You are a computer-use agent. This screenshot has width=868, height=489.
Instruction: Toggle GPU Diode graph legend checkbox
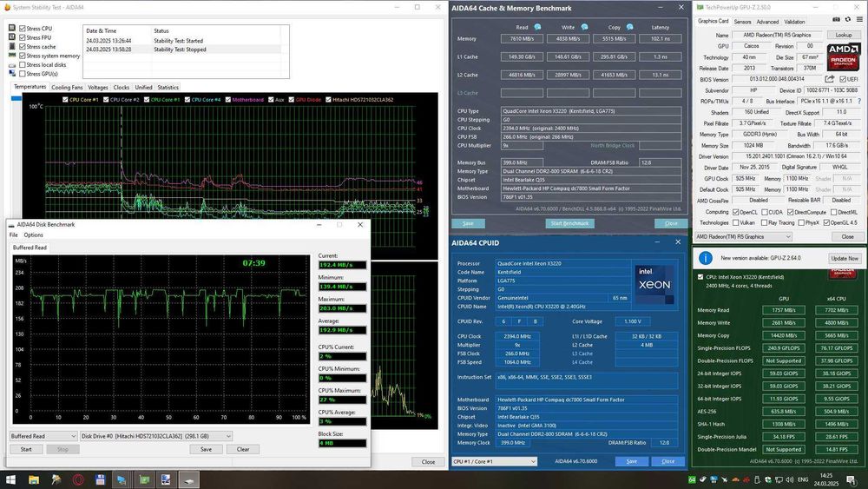[291, 100]
